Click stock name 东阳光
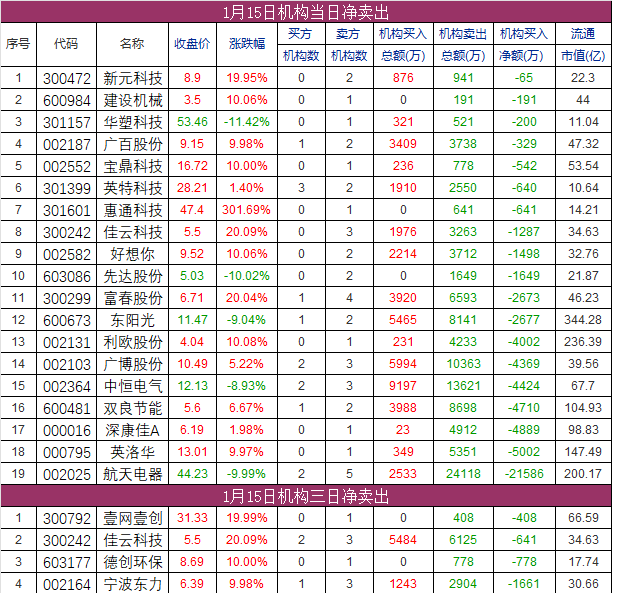 (x=132, y=321)
